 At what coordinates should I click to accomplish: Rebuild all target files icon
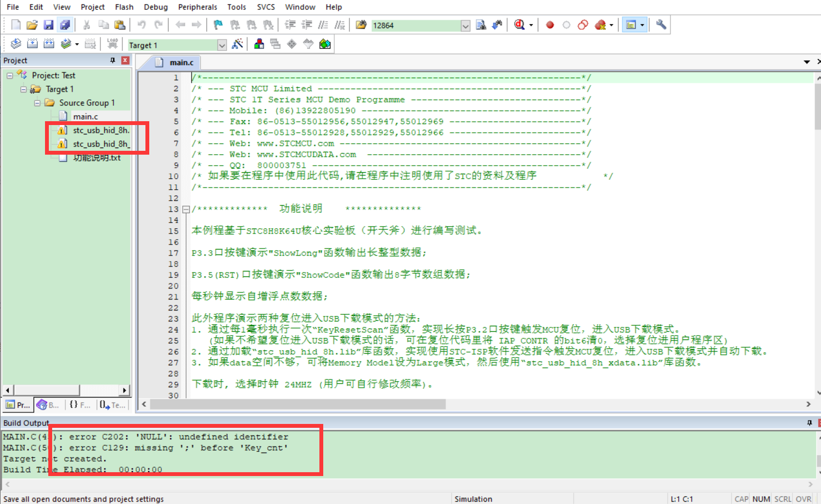tap(49, 44)
